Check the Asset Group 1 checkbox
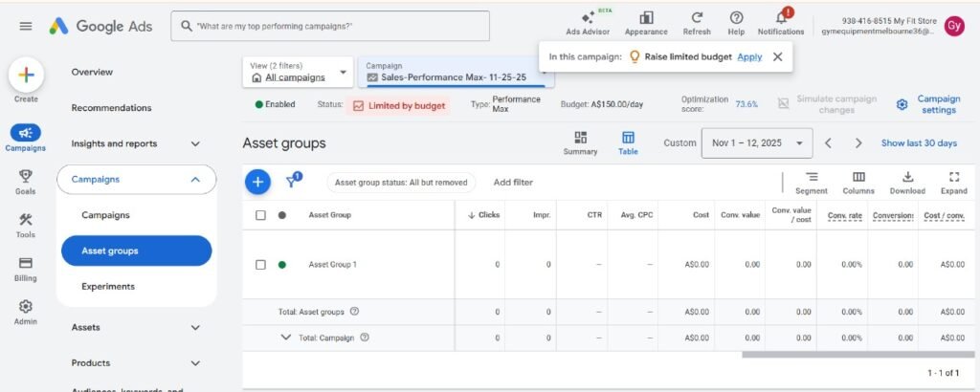The height and width of the screenshot is (392, 980). 260,265
